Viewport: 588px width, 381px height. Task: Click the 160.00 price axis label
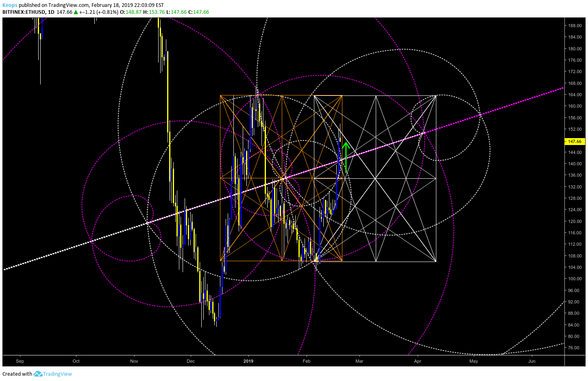point(575,106)
